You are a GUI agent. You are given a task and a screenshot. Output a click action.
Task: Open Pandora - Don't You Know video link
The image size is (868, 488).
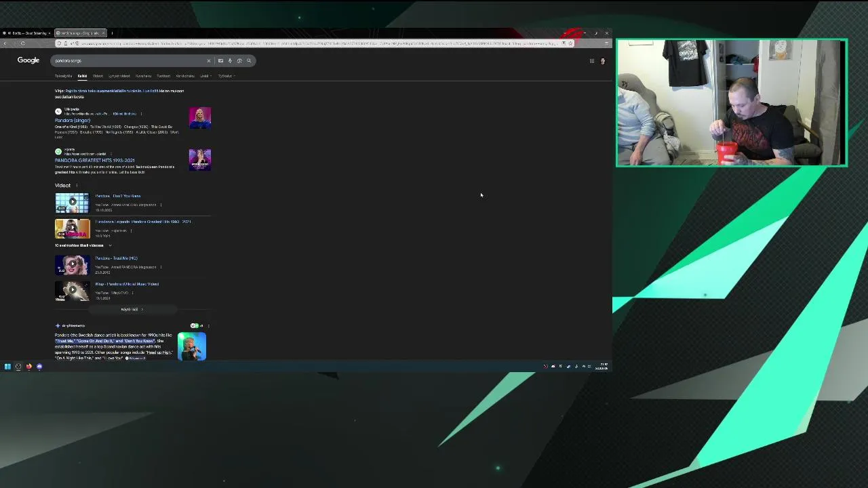pos(118,196)
